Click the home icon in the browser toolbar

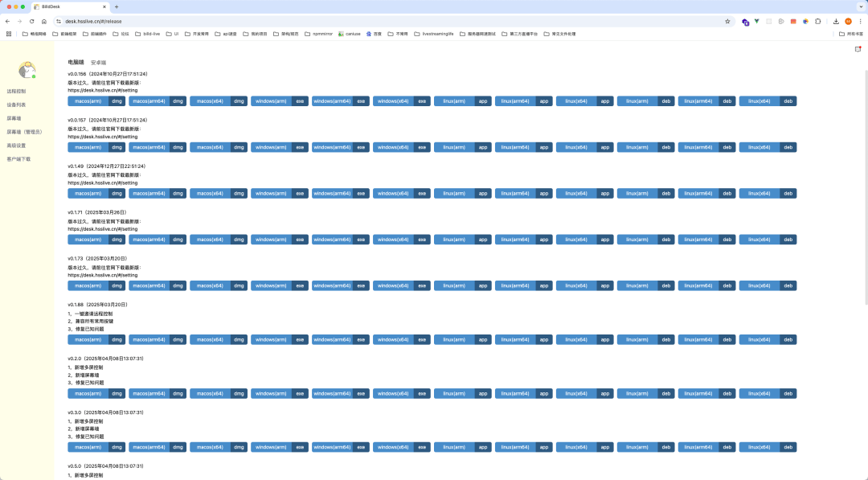(x=43, y=22)
